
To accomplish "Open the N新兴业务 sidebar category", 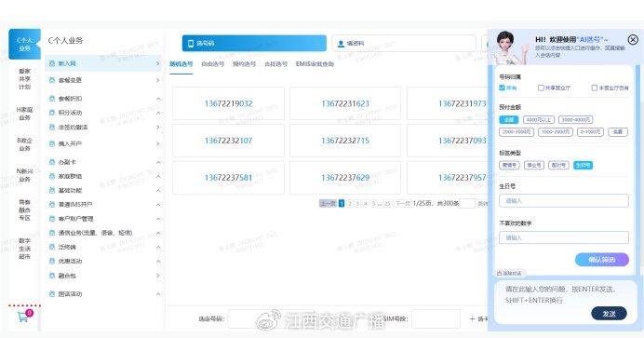I will click(x=24, y=175).
